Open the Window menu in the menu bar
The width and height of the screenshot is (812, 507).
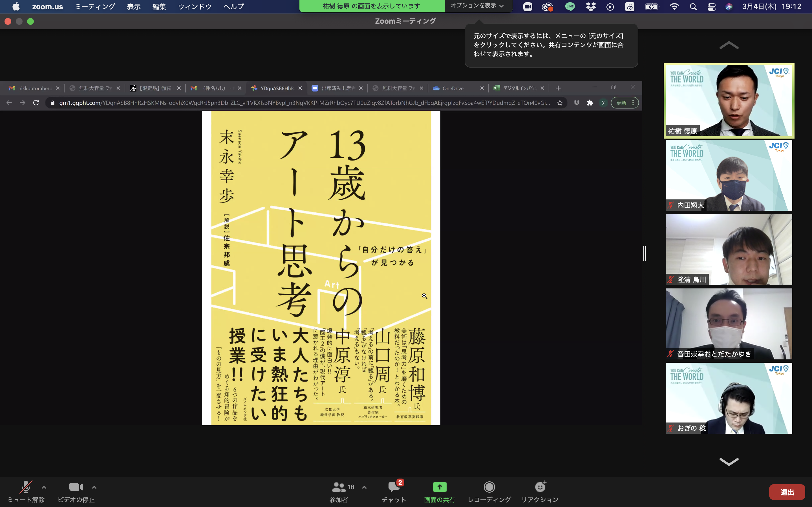click(x=194, y=7)
